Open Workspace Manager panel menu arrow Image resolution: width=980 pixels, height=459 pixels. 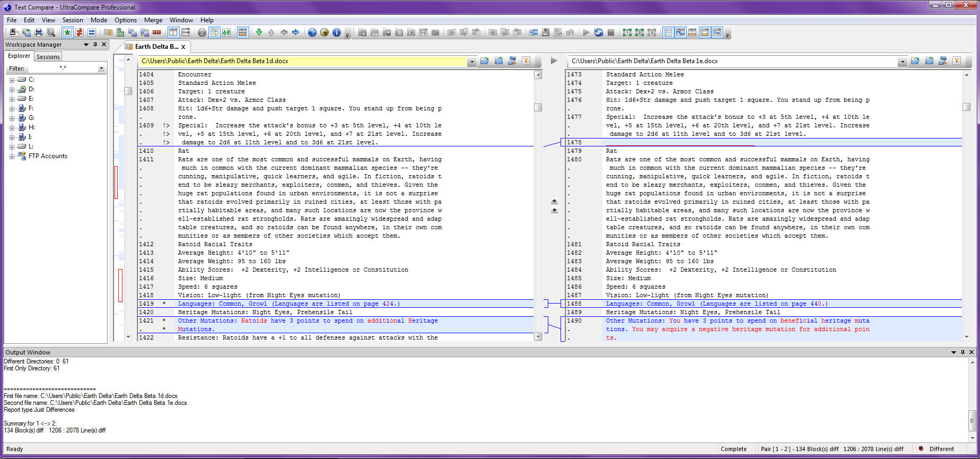pyautogui.click(x=86, y=45)
